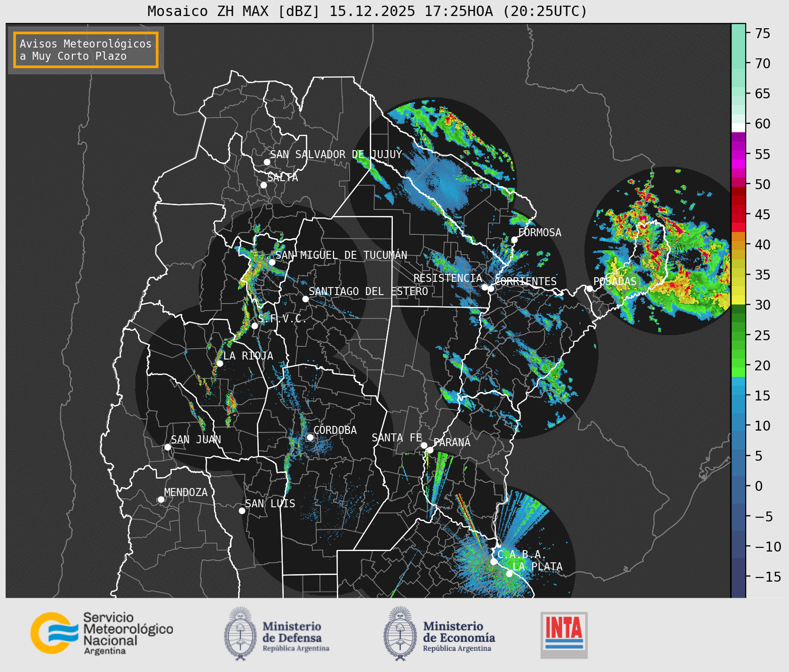The image size is (789, 672).
Task: Click the white 60 dBZ color band
Action: [738, 127]
